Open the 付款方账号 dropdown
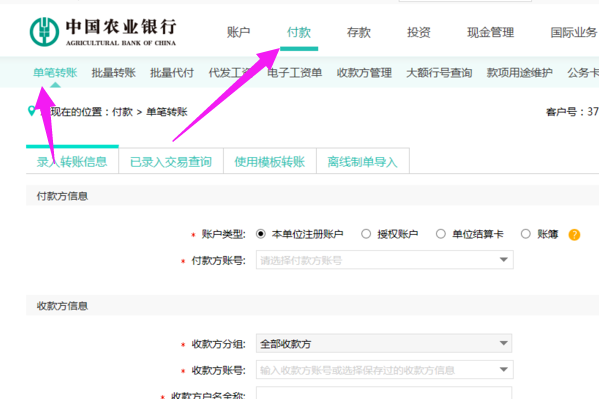Screen dimensions: 599x399 [385, 260]
